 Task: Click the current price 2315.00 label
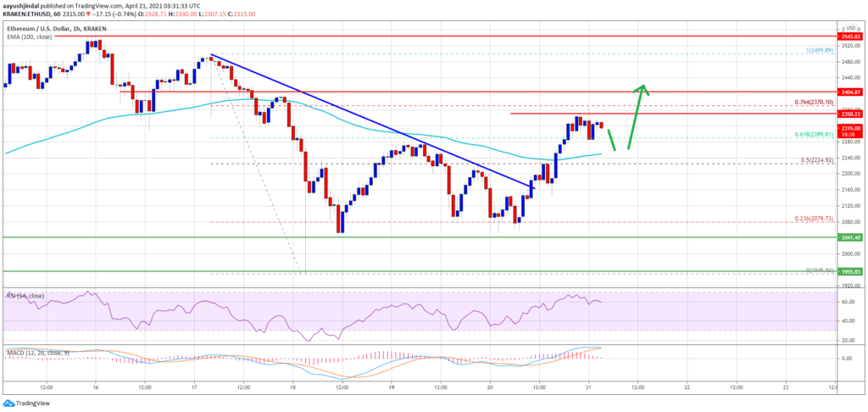(852, 128)
